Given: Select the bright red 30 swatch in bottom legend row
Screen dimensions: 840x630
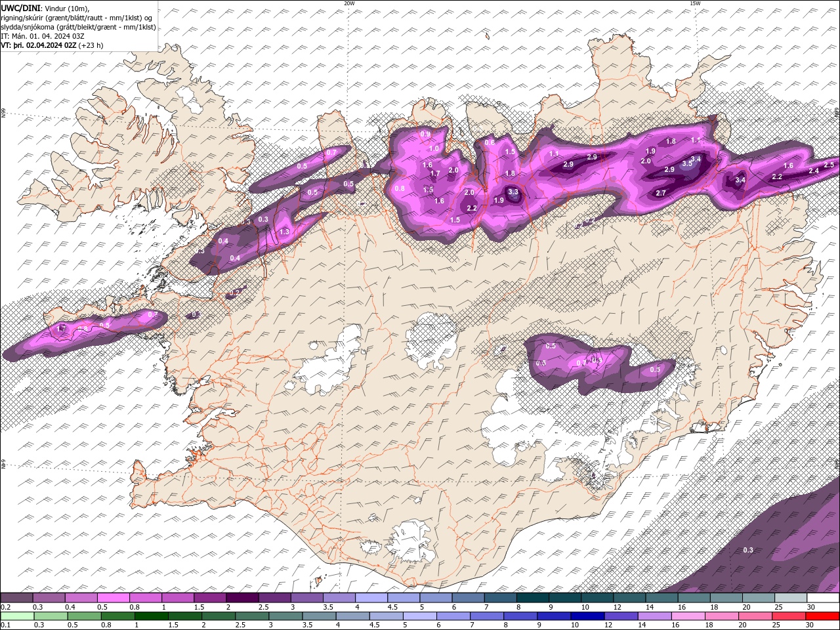Looking at the screenshot, I should pos(823,616).
